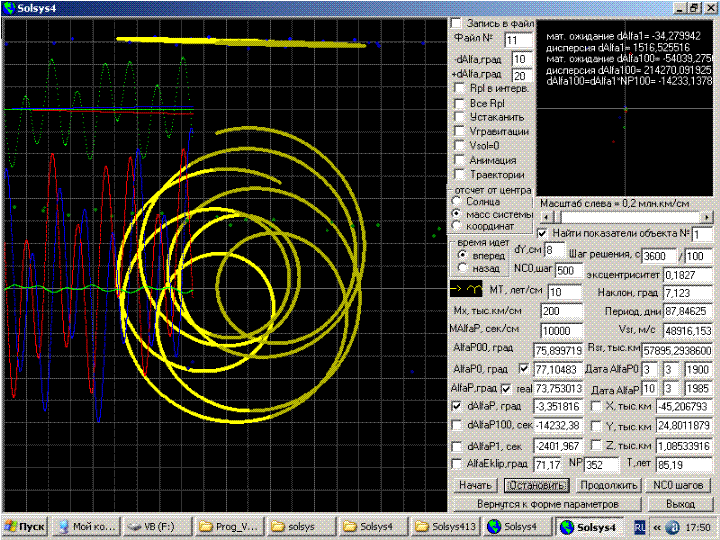Viewport: 720px width, 540px height.
Task: Click the MAlfaP, сек/см input field
Action: click(562, 331)
